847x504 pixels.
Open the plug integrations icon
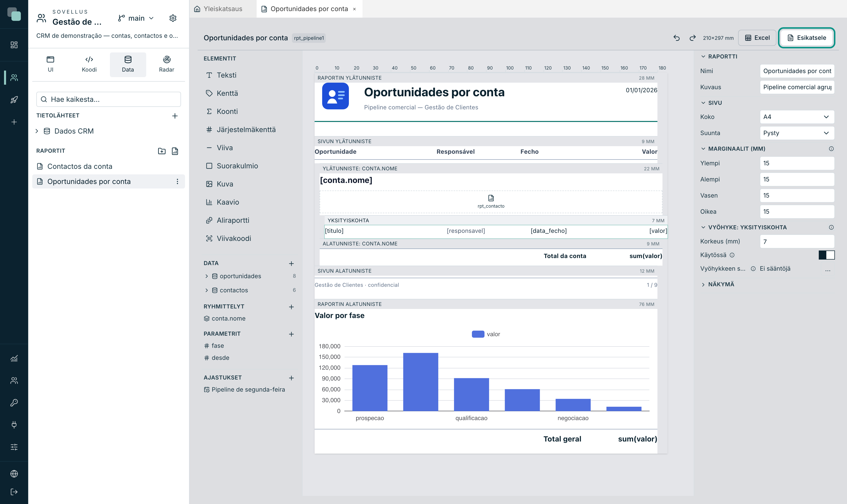14,425
